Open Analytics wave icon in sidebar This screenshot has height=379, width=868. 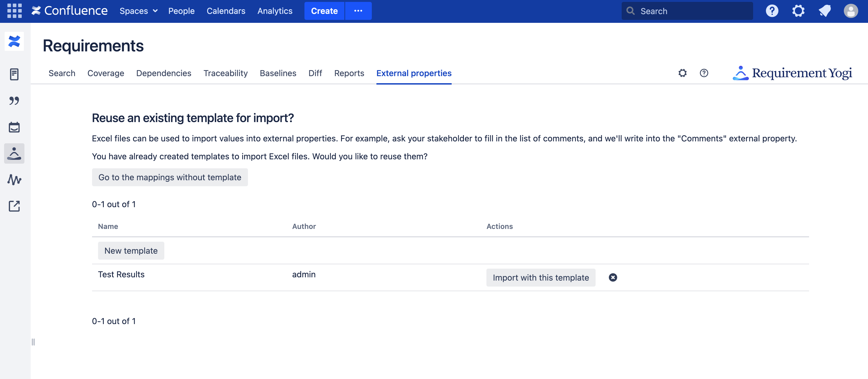pyautogui.click(x=14, y=180)
